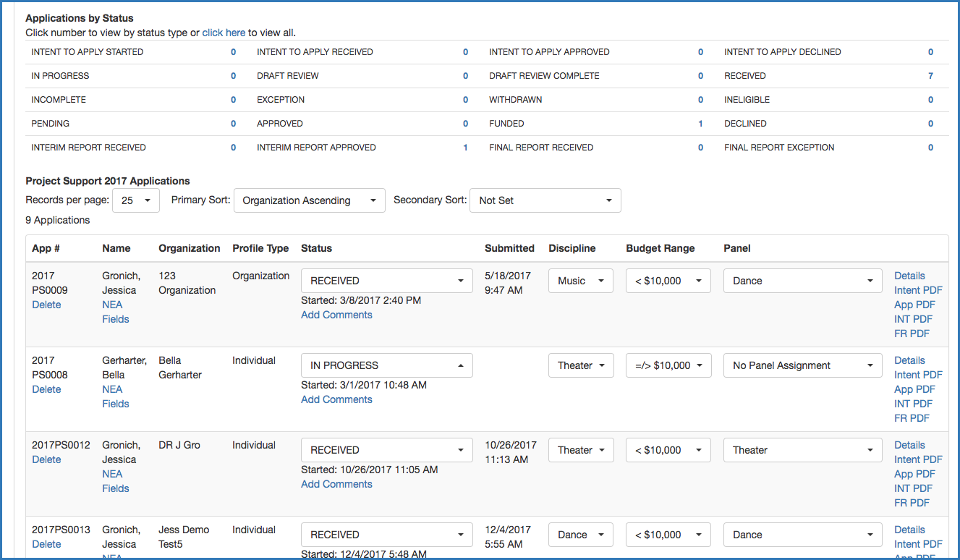
Task: Open the Records per page dropdown
Action: pyautogui.click(x=136, y=200)
